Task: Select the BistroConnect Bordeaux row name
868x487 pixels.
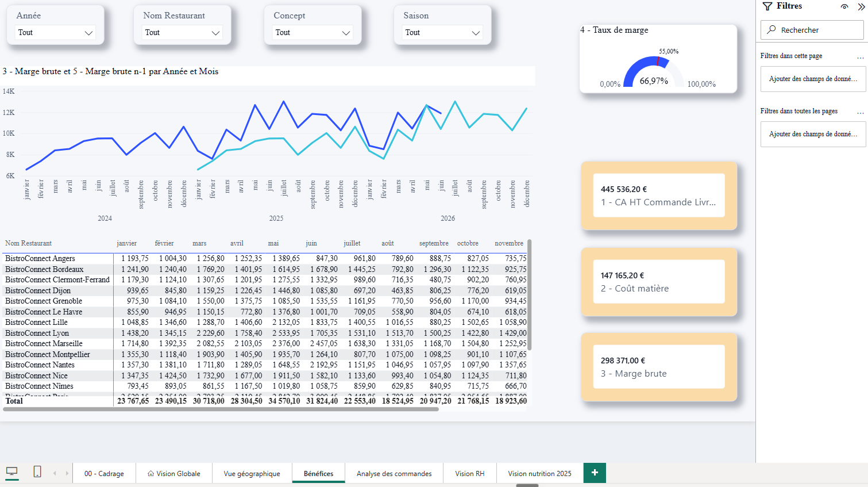Action: 44,269
